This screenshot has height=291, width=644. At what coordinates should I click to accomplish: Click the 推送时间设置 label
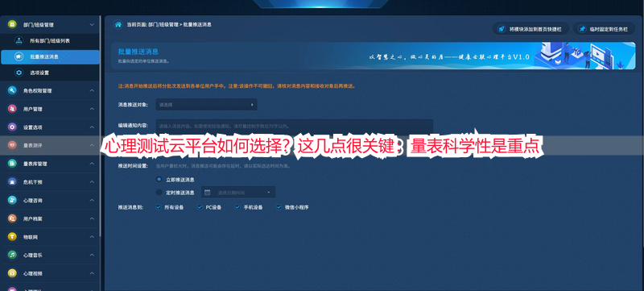(132, 167)
